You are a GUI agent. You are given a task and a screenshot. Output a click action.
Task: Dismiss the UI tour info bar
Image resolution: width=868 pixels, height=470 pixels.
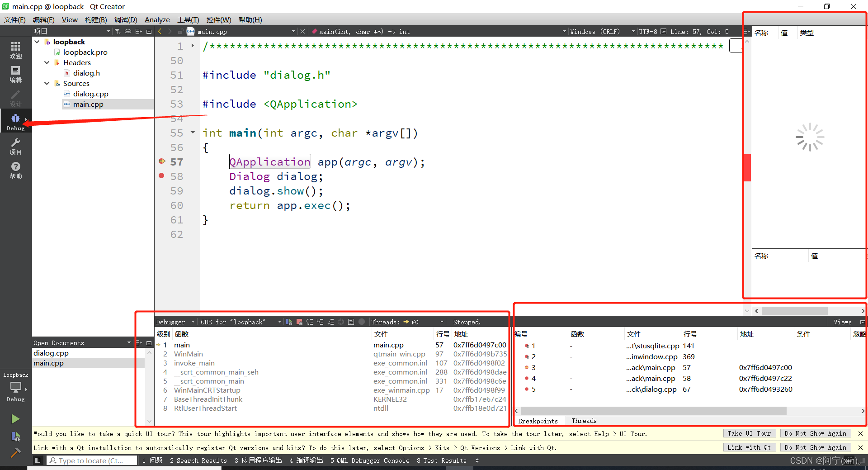coord(860,433)
